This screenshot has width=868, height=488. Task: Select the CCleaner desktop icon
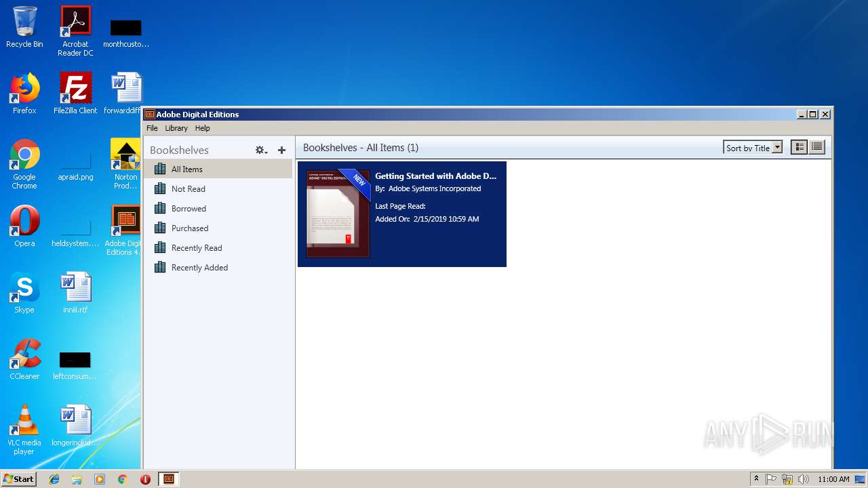pyautogui.click(x=24, y=359)
